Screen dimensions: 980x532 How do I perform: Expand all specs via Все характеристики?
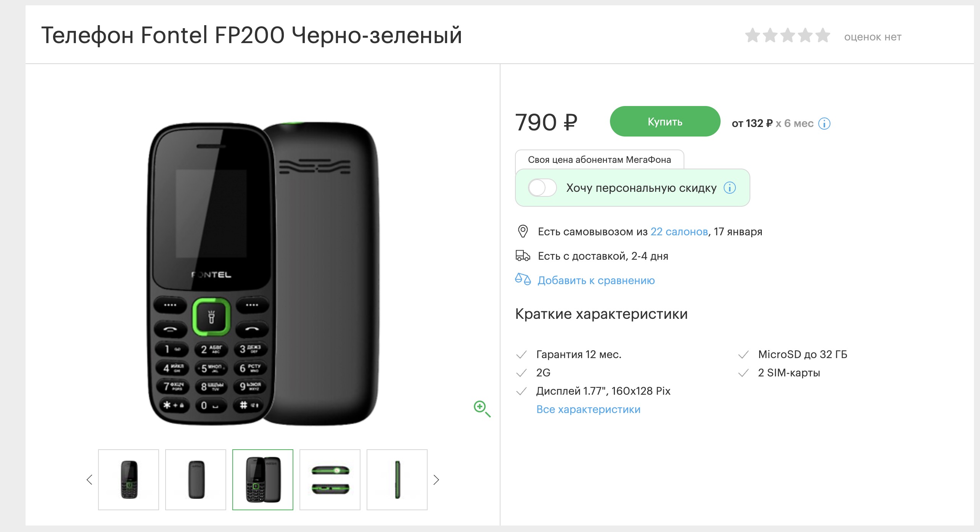588,410
